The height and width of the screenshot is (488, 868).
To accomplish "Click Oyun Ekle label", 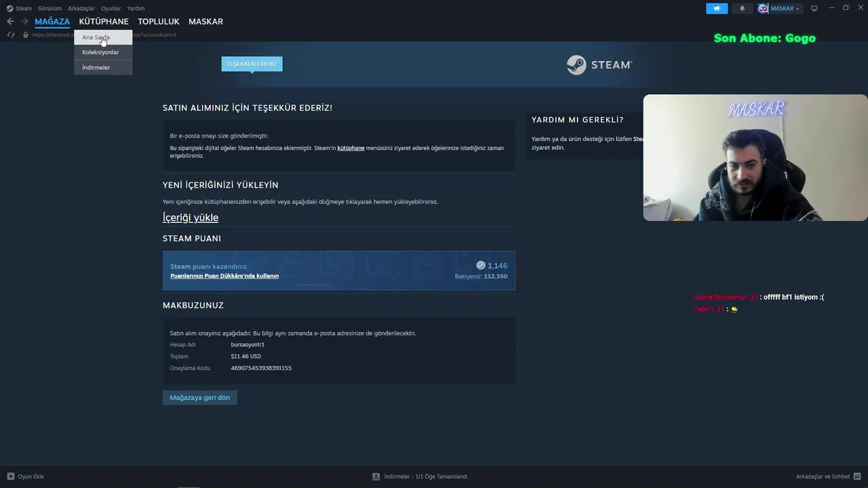I will (31, 476).
